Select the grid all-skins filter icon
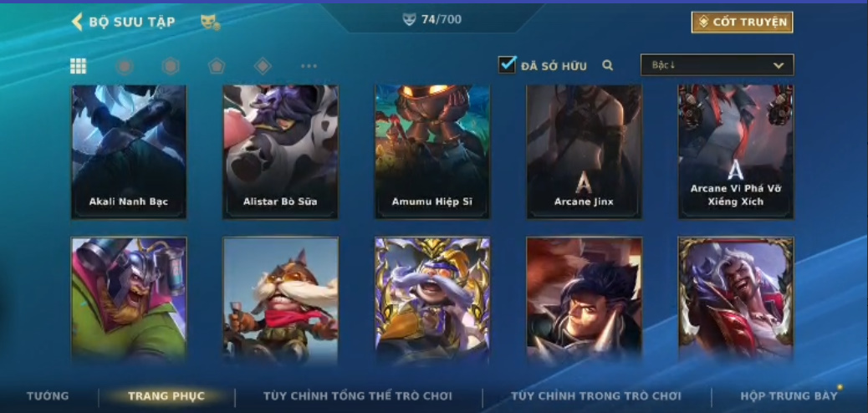The height and width of the screenshot is (413, 868). [78, 66]
